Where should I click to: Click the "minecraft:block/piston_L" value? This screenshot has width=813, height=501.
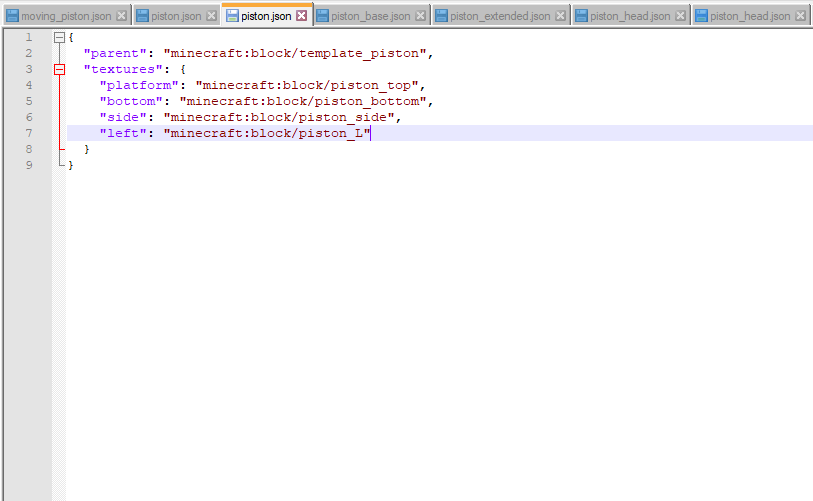coord(267,133)
